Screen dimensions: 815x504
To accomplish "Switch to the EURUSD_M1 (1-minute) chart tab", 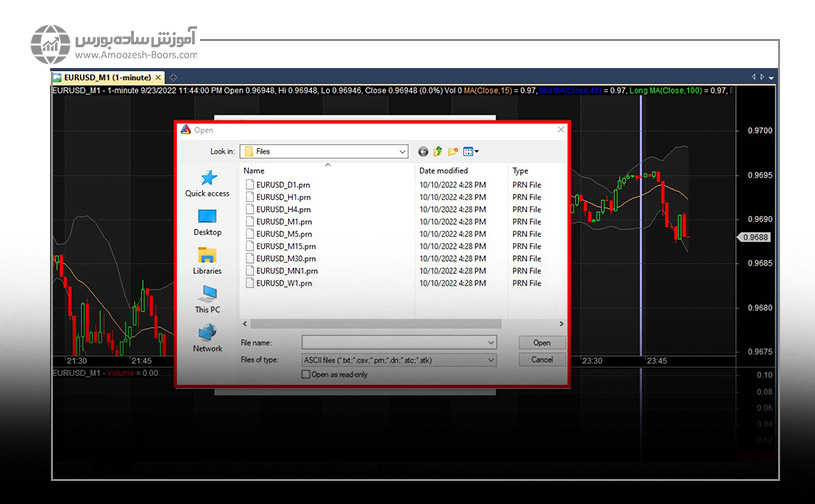I will (108, 76).
